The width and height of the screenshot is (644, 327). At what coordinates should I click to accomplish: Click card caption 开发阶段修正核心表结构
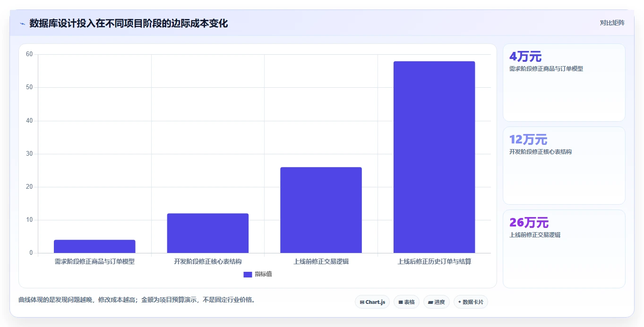coord(541,152)
